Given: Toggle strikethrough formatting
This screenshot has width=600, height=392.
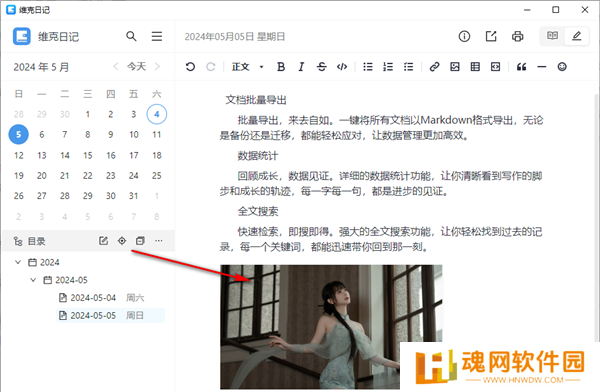Looking at the screenshot, I should pyautogui.click(x=321, y=67).
